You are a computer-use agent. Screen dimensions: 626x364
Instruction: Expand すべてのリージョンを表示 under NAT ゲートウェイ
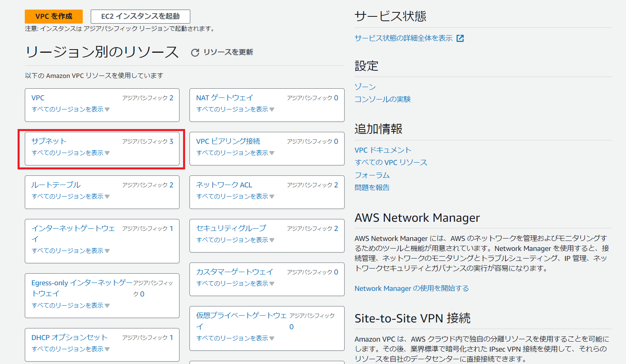pyautogui.click(x=235, y=109)
